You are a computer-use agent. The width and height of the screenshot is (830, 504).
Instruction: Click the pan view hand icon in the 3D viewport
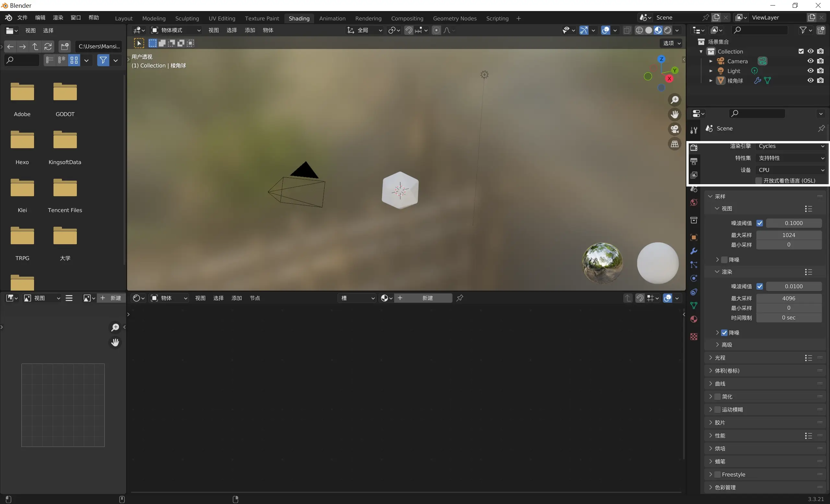pos(675,114)
